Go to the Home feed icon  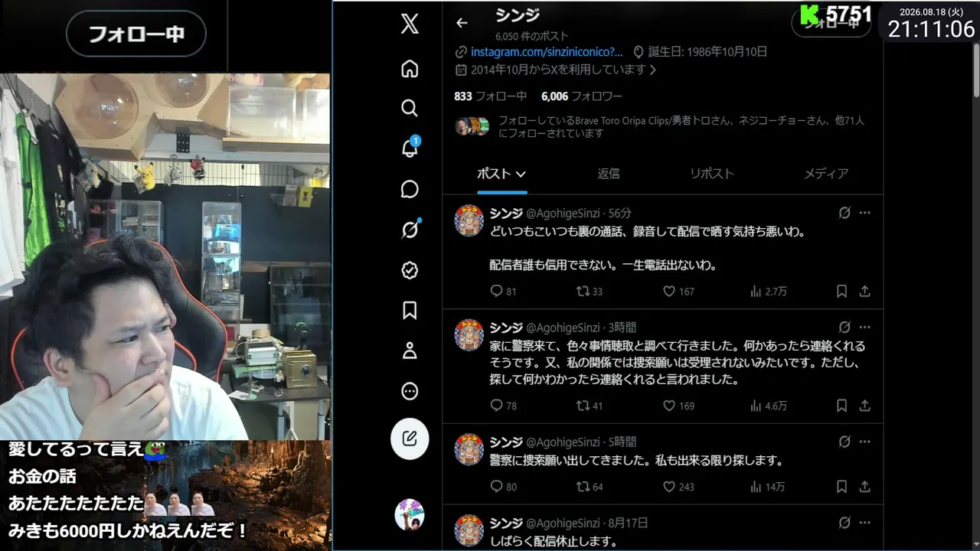(x=410, y=69)
